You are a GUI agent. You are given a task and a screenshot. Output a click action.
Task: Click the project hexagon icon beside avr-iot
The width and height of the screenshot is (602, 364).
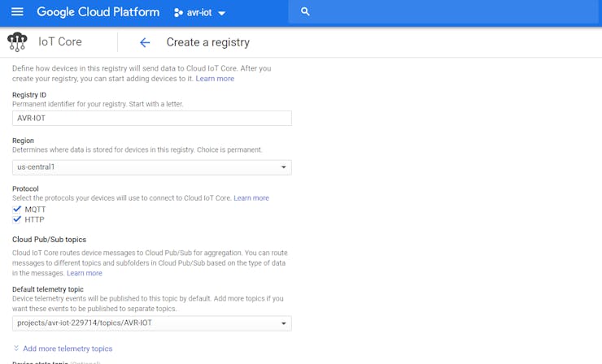tap(178, 13)
